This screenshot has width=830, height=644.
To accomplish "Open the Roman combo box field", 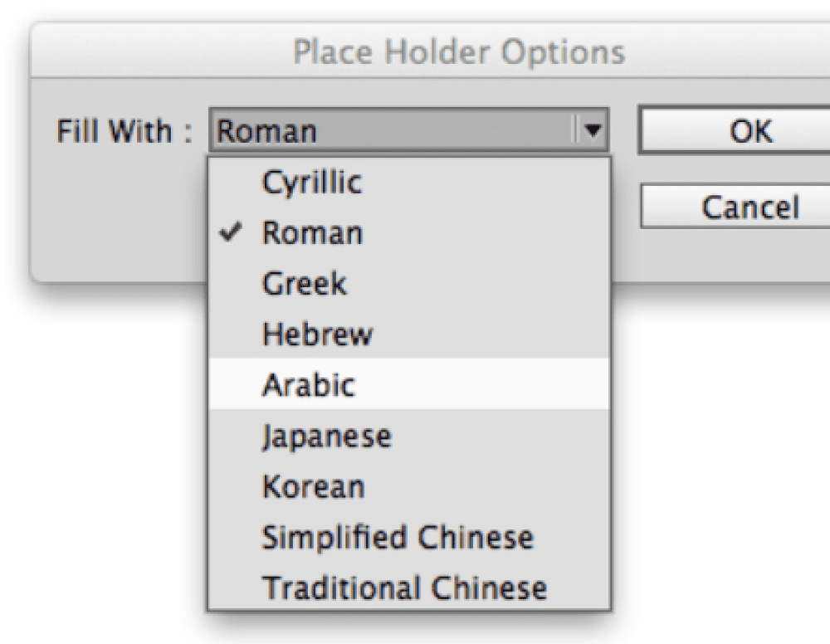I will click(x=408, y=130).
